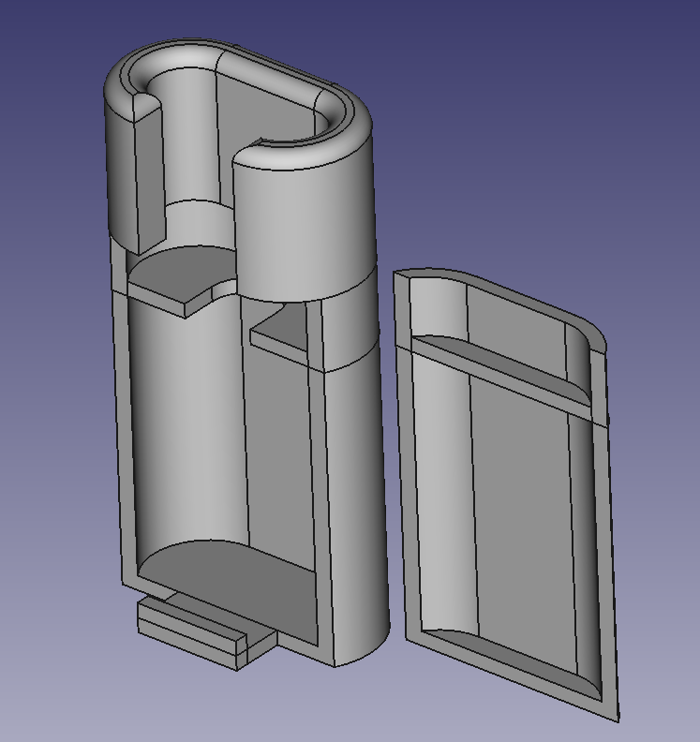Select the bottom curved fillet inside the cover

click(x=506, y=660)
